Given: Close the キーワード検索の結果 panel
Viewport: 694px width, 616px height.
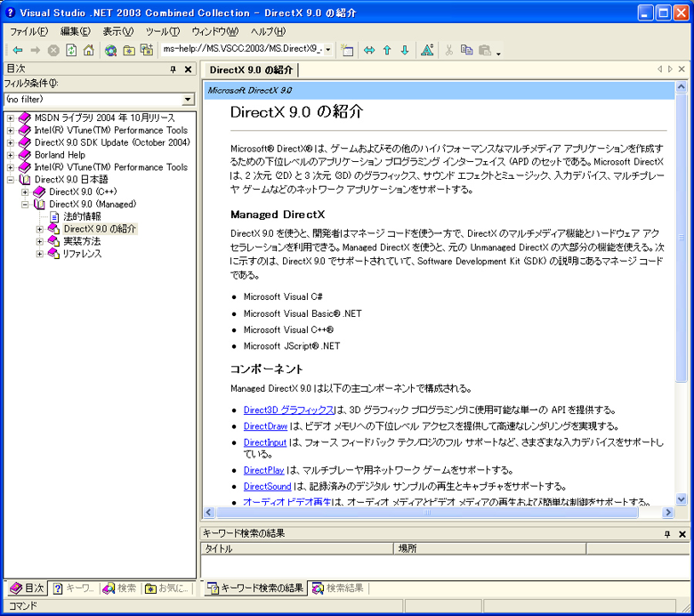Looking at the screenshot, I should tap(682, 534).
